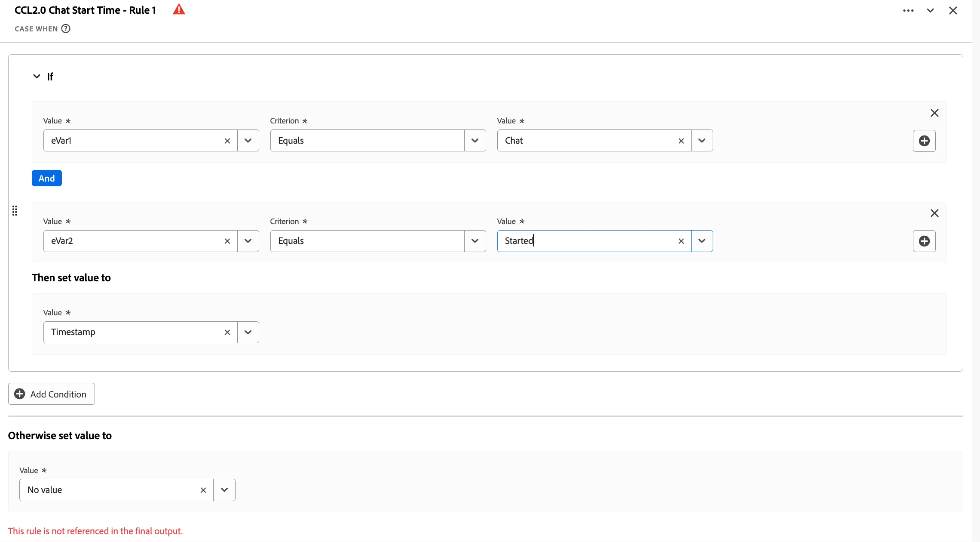Viewport: 980px width, 542px height.
Task: Grab the drag handle beside the eVar2 row
Action: tap(15, 211)
